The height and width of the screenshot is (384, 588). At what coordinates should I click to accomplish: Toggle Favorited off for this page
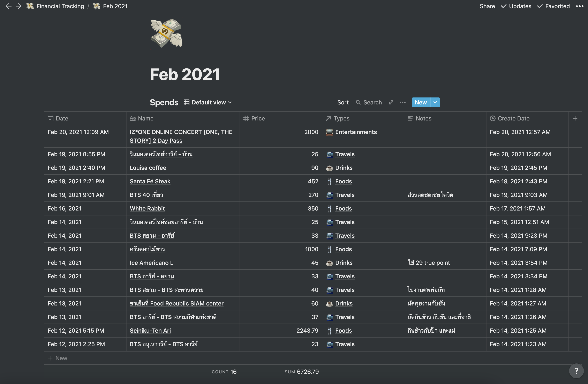pos(553,6)
